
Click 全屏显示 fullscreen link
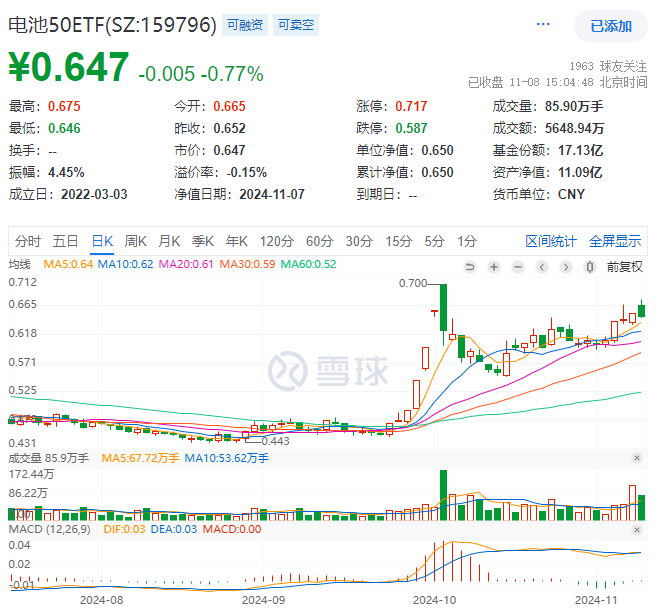[615, 241]
